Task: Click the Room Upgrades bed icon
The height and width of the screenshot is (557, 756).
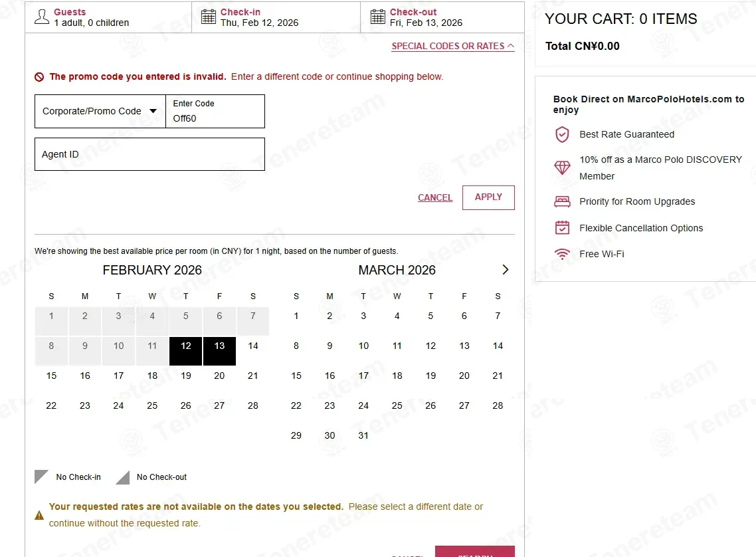Action: point(562,201)
